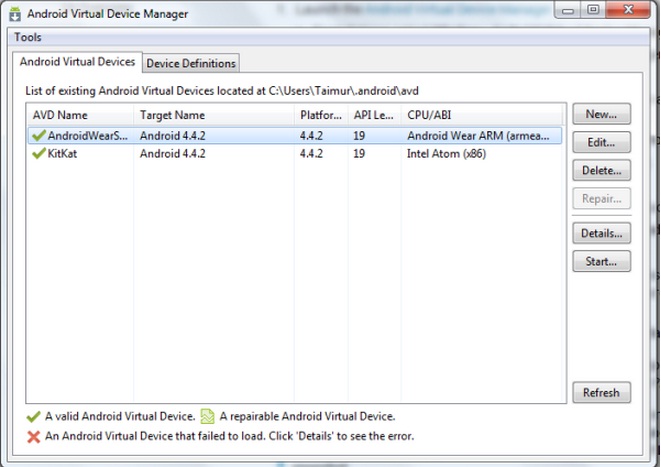Click the Intel Atom (x86) cell
The width and height of the screenshot is (661, 467).
[x=446, y=154]
